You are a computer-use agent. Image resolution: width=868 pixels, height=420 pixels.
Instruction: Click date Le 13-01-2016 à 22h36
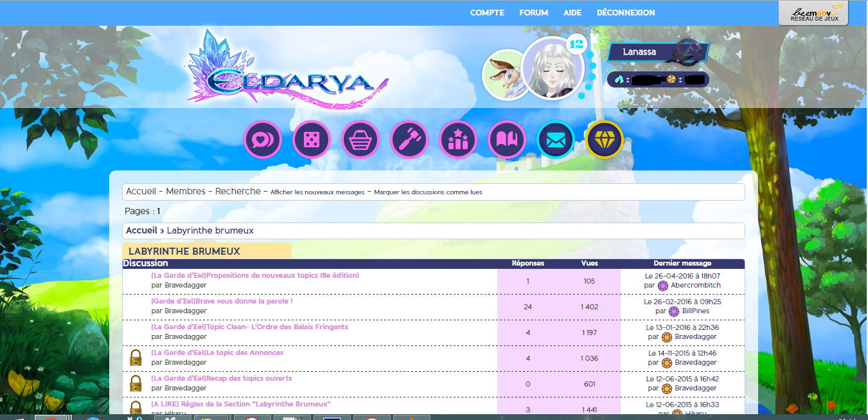(682, 327)
